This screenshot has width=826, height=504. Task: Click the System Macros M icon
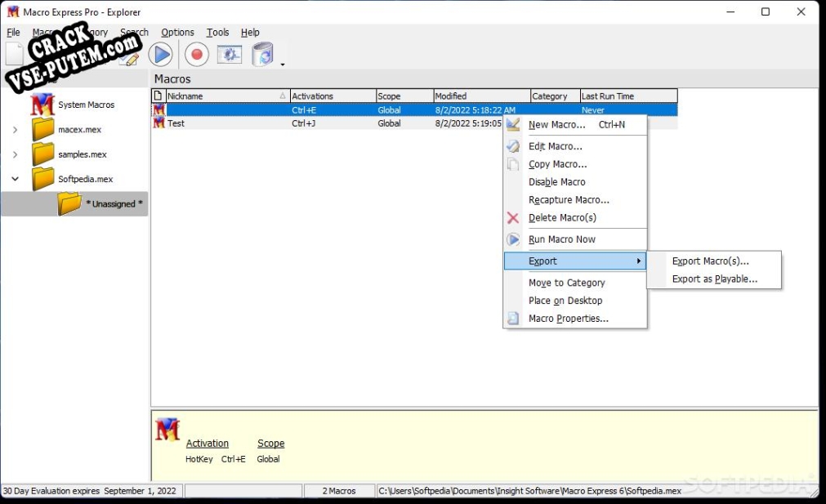click(42, 105)
